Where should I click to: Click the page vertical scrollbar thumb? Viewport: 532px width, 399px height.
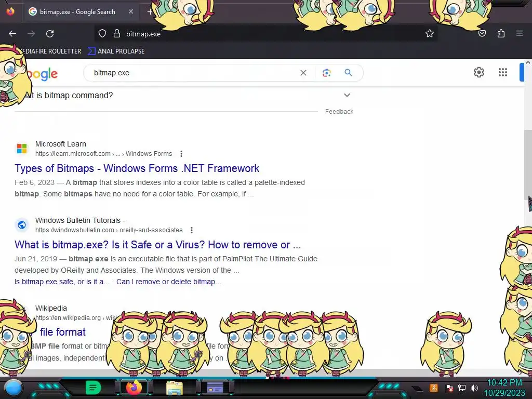(528, 165)
